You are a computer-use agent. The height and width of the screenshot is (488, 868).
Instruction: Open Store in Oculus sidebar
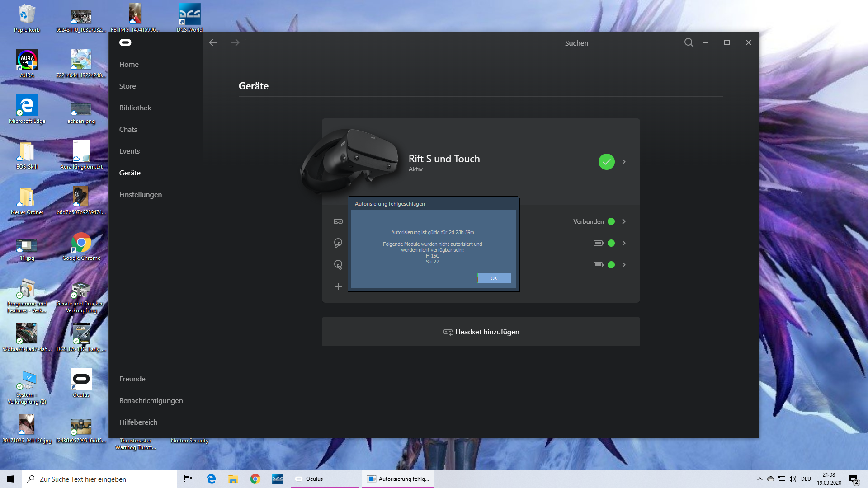127,86
